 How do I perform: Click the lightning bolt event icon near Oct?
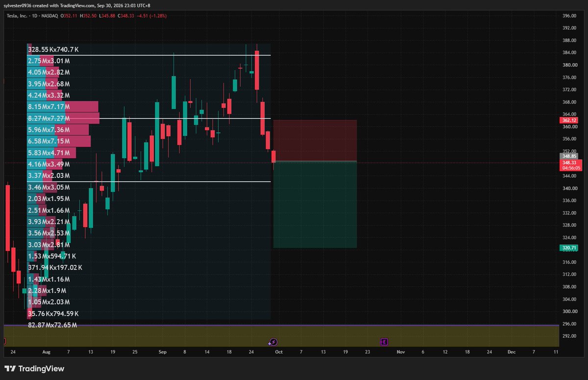[x=273, y=342]
